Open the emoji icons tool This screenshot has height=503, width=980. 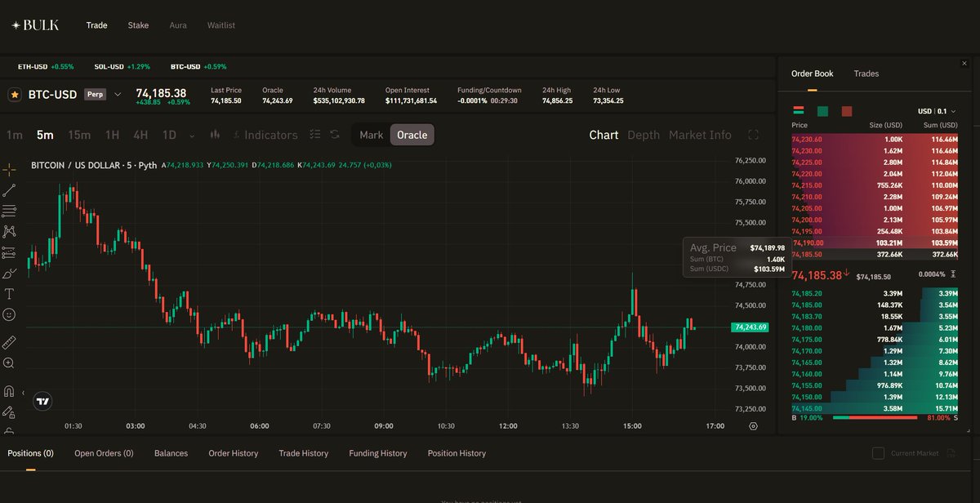(10, 314)
